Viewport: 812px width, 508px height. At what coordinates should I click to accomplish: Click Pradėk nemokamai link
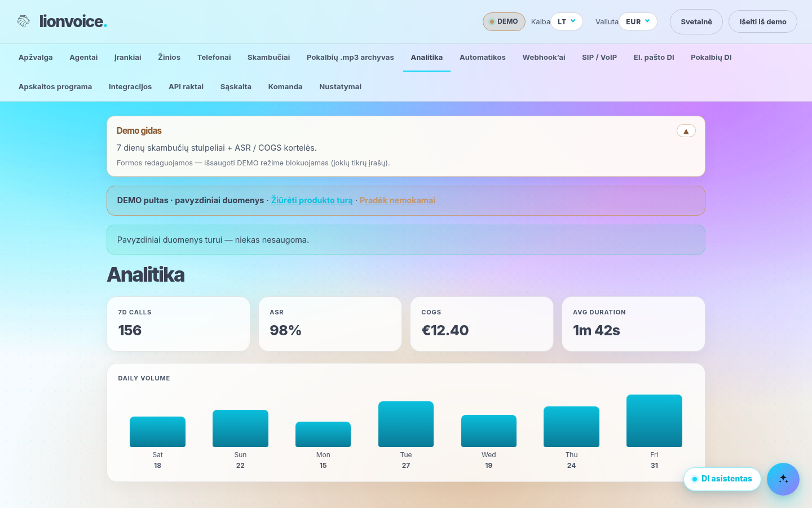pyautogui.click(x=398, y=200)
